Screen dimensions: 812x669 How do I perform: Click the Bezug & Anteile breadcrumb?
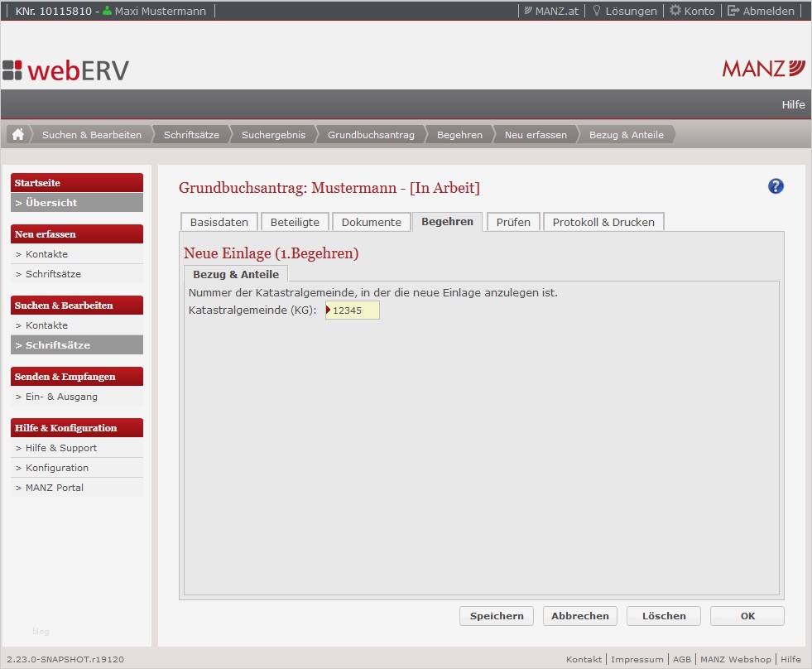[x=626, y=135]
